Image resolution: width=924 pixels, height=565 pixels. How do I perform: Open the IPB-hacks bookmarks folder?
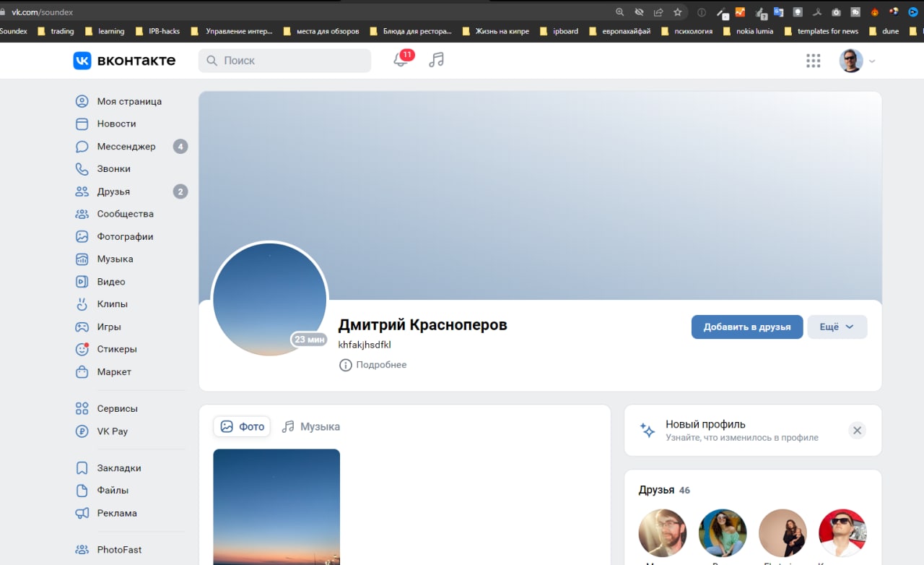tap(157, 31)
